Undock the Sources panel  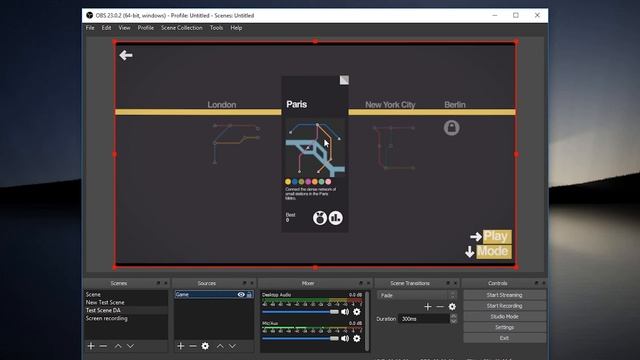[244, 283]
